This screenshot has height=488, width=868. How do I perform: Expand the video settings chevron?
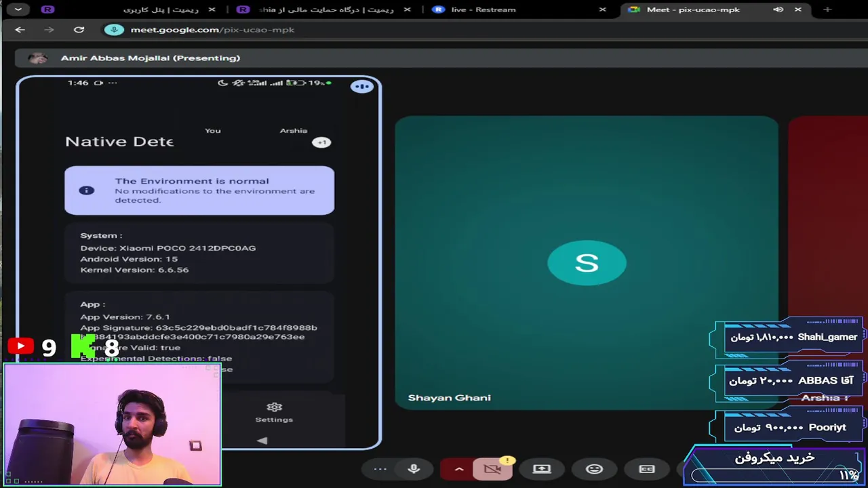tap(459, 469)
